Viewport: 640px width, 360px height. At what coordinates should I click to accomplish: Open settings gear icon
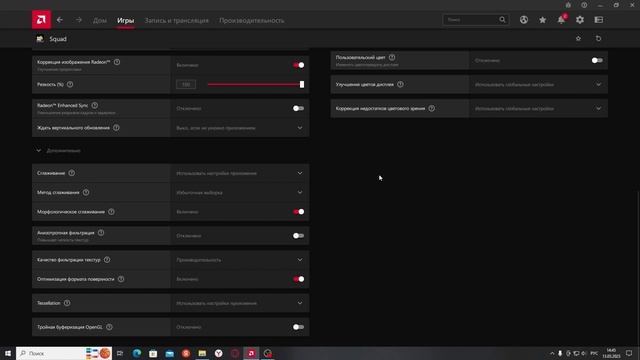click(580, 20)
